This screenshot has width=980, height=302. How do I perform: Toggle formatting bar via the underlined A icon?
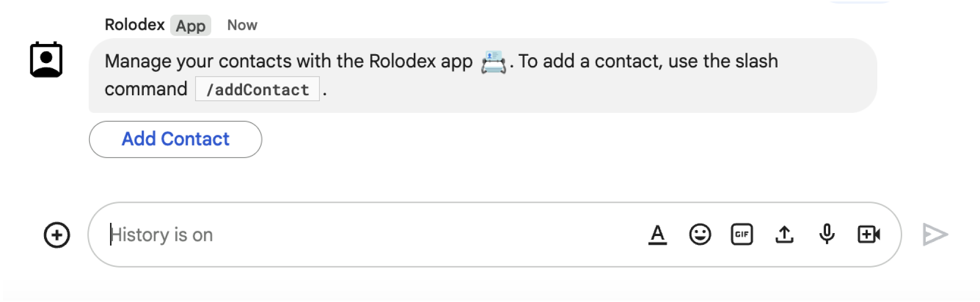(x=658, y=235)
